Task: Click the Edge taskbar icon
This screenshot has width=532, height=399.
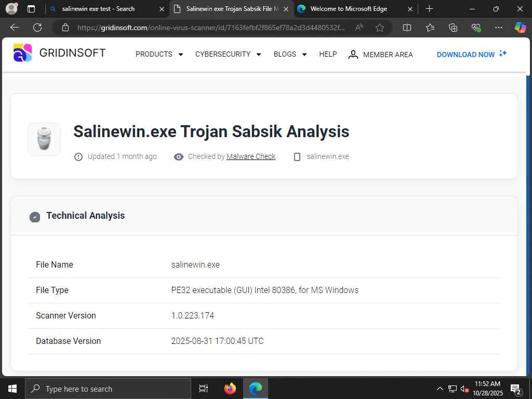Action: point(256,389)
